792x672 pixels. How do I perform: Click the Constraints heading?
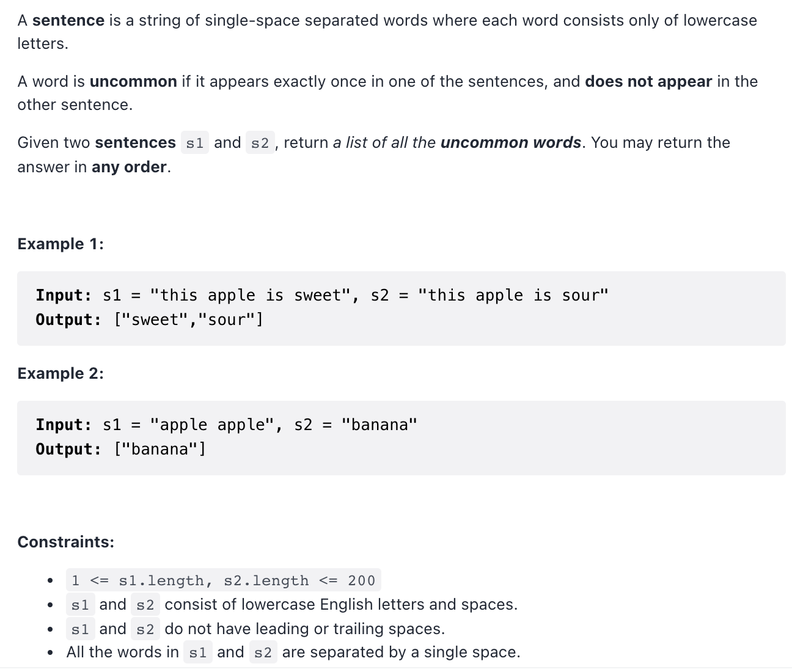(x=66, y=542)
